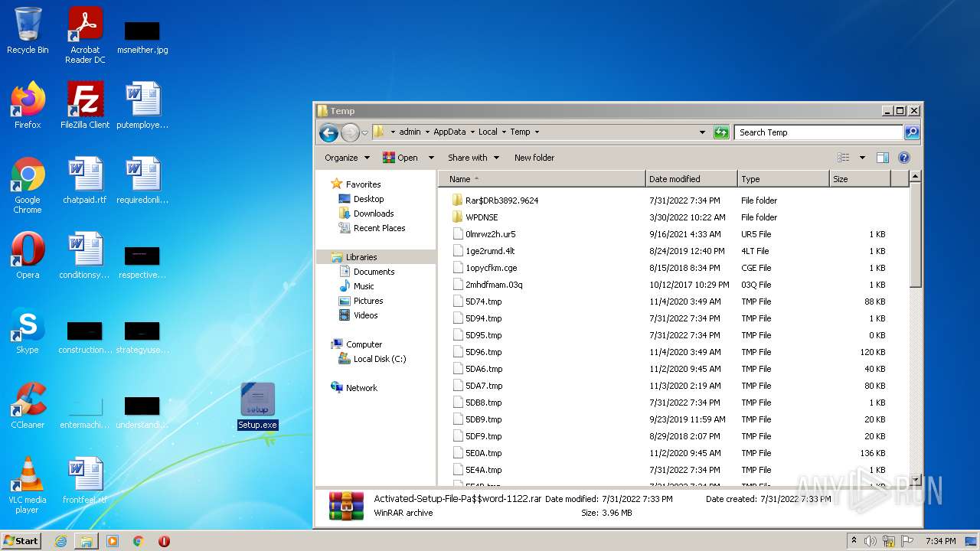Image resolution: width=980 pixels, height=551 pixels.
Task: Open the address bar history dropdown
Action: coord(702,132)
